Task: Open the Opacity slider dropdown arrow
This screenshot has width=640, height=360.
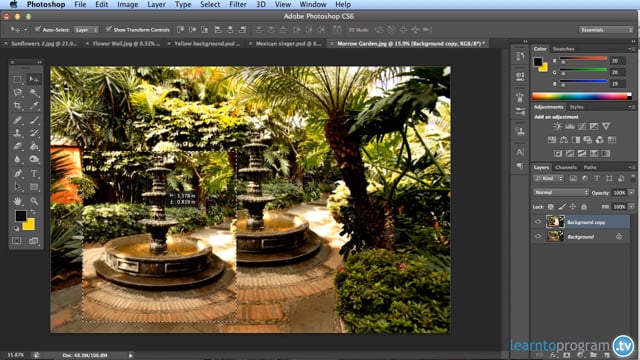Action: pyautogui.click(x=631, y=193)
